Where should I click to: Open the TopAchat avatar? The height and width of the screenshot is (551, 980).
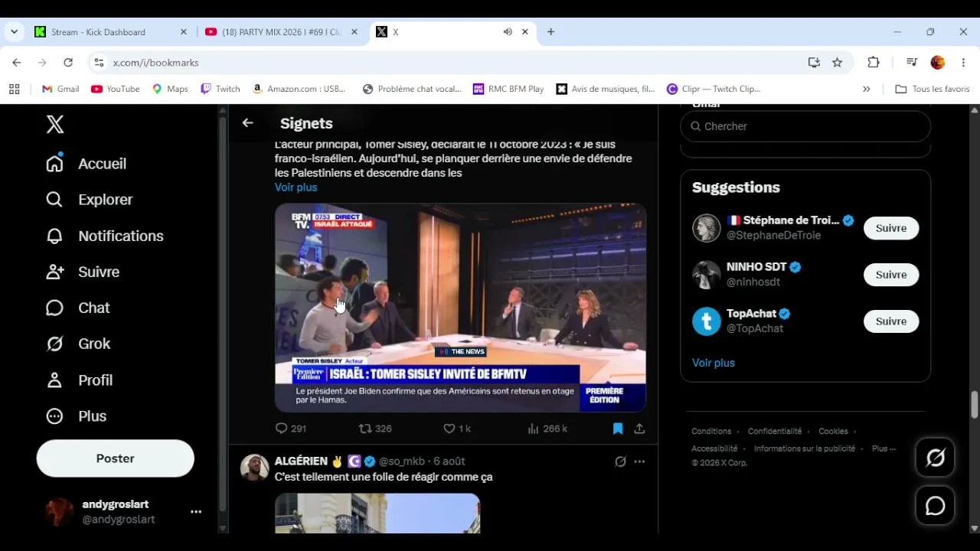coord(707,321)
